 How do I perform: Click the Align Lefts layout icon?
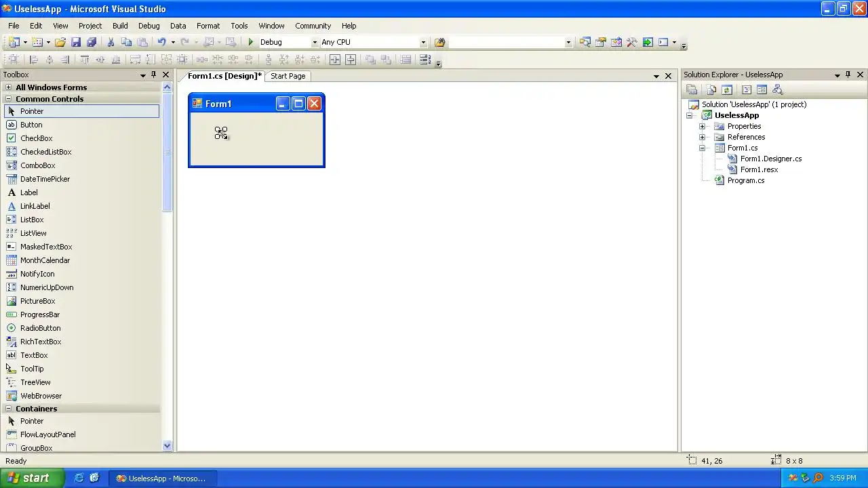[x=33, y=60]
